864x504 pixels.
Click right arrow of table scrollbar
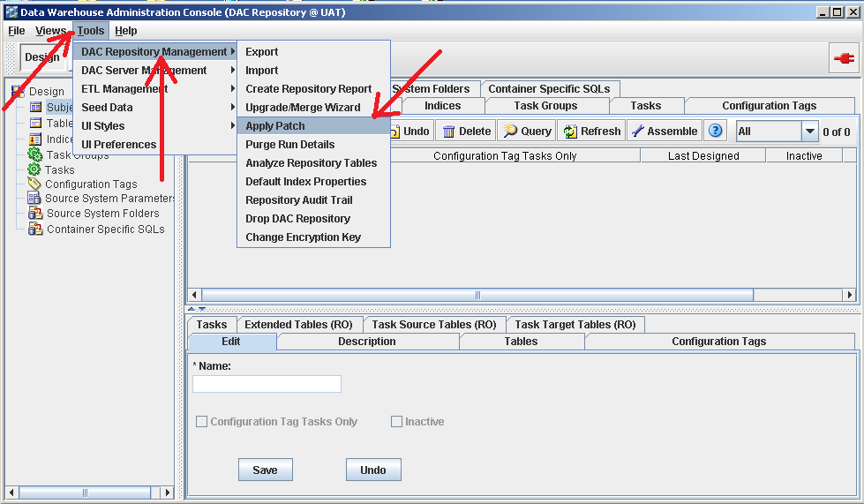coord(850,295)
